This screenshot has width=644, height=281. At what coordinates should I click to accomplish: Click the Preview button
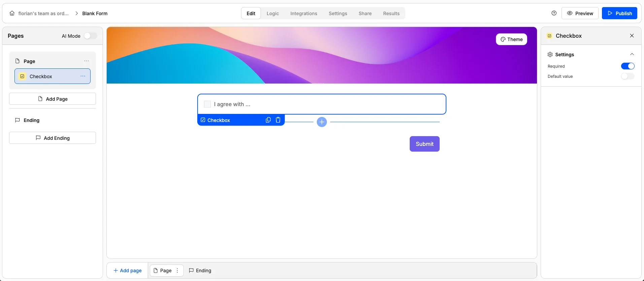pos(580,13)
